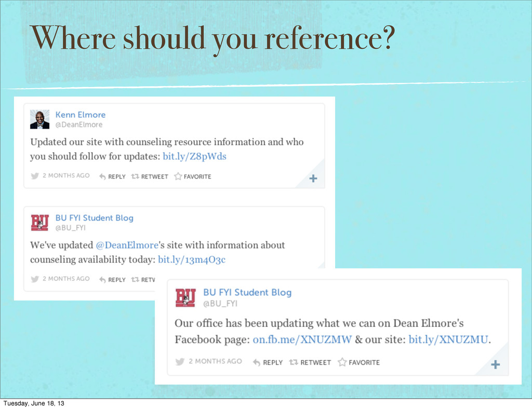This screenshot has width=532, height=409.
Task: Open the on.fb.me/XNUZMW link
Action: pos(302,339)
